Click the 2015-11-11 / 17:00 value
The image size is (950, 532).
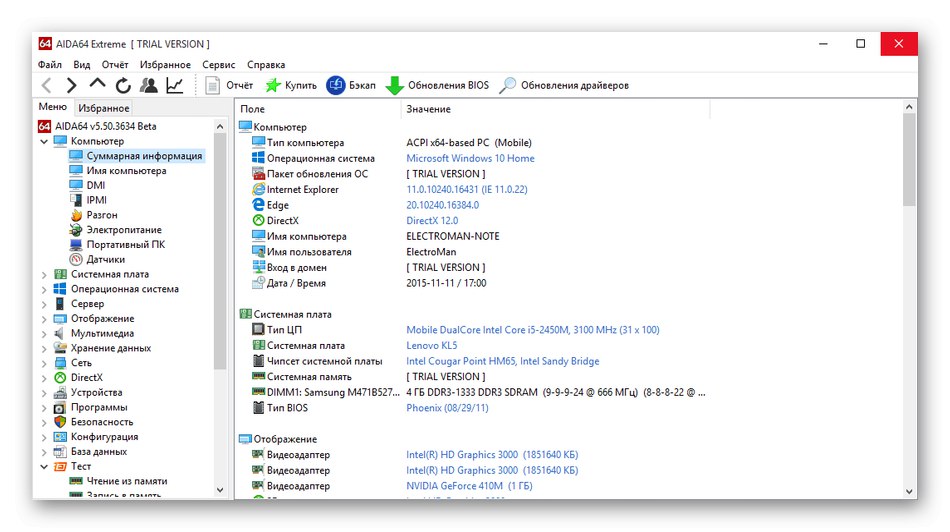(446, 283)
